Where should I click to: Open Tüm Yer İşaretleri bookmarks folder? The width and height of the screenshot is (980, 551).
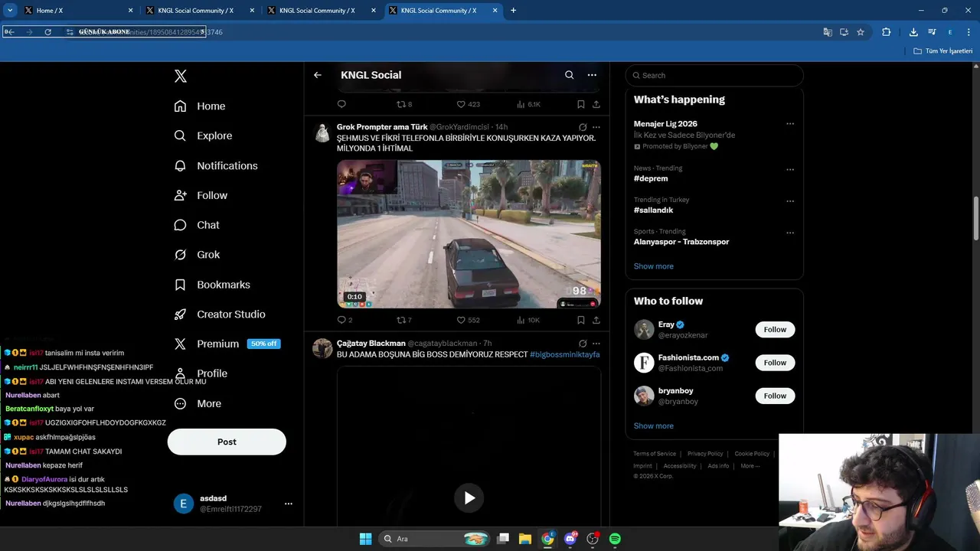(943, 51)
